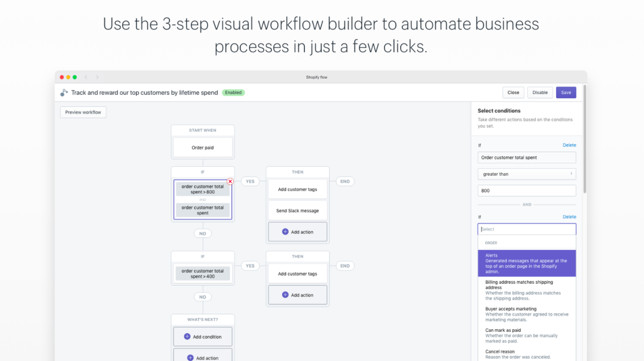The width and height of the screenshot is (644, 361).
Task: Open the 'Order customer total spent' field dropdown
Action: tap(526, 157)
